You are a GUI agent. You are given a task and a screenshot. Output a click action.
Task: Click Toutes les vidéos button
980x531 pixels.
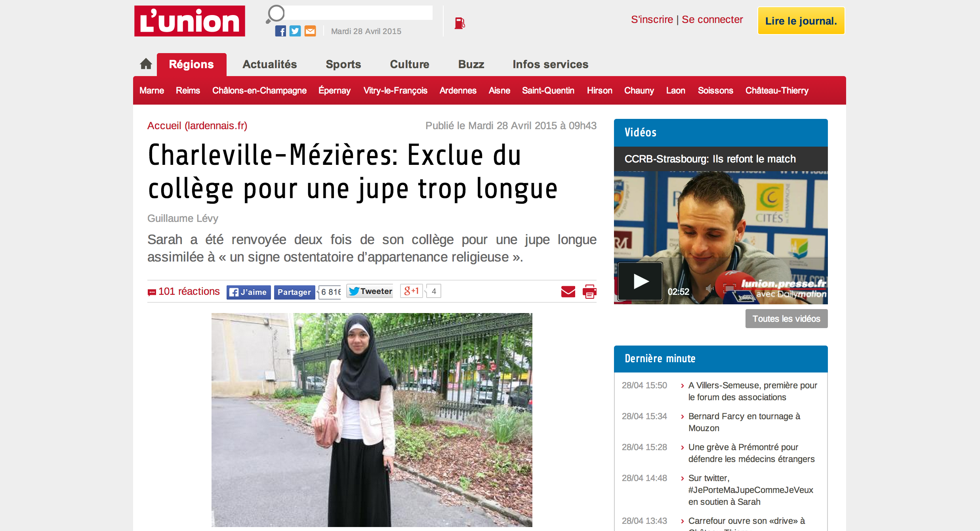tap(786, 319)
